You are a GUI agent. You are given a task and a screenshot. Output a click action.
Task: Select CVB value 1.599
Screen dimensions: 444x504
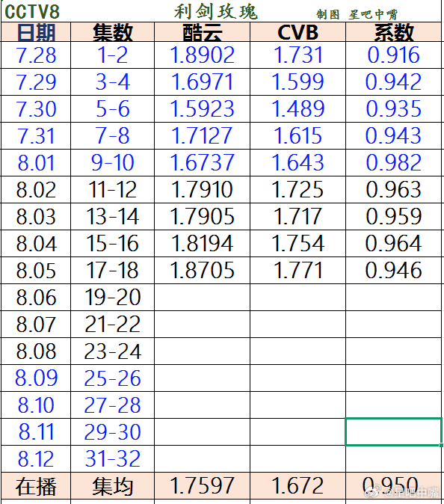297,82
